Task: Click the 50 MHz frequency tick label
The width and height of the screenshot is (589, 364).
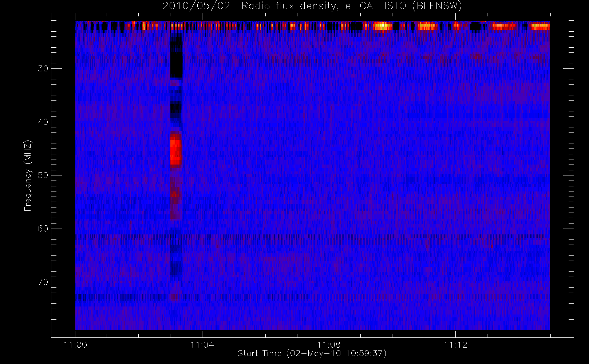Action: coord(43,175)
